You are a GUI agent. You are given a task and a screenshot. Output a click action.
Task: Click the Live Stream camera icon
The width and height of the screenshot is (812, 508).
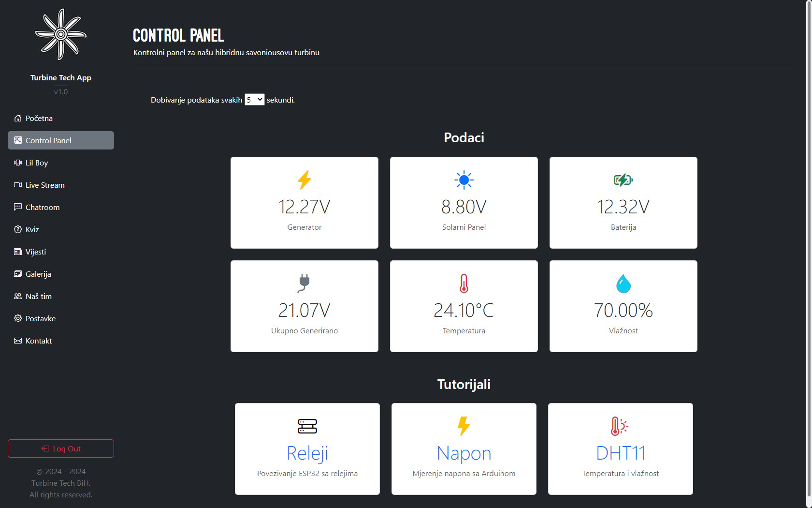(18, 185)
